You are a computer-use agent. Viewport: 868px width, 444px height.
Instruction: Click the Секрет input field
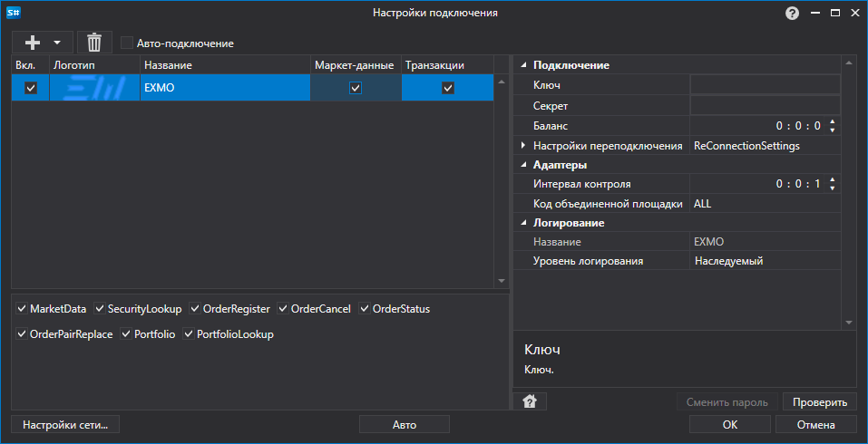click(x=765, y=106)
